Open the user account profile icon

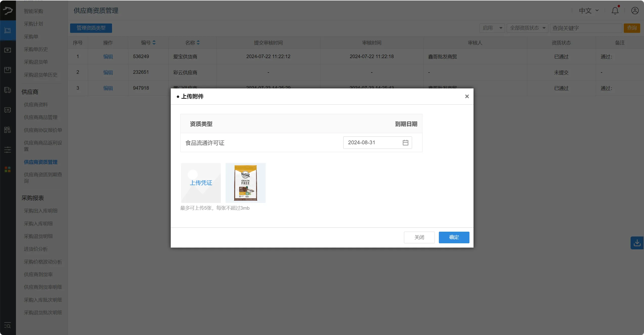(x=635, y=11)
